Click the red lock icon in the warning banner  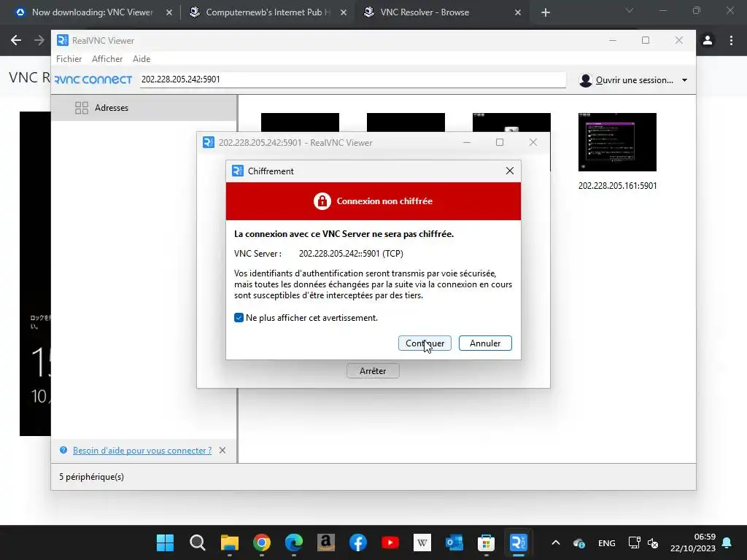(x=322, y=201)
